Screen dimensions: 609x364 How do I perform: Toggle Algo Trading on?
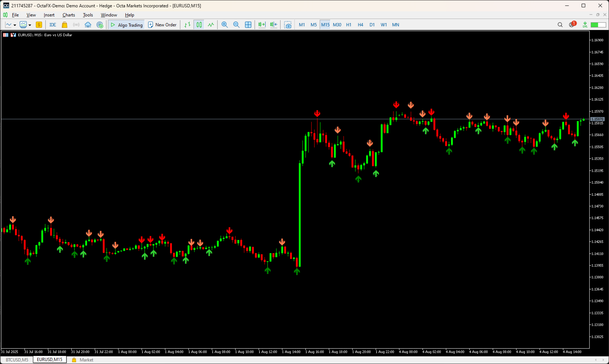click(127, 25)
